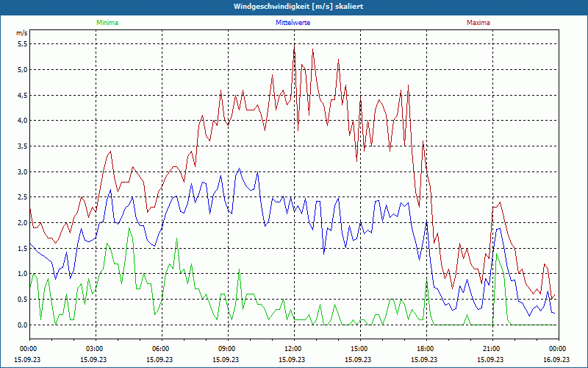Screen dimensions: 588x368
Task: Click the chart title Windgeschwindigkeit [m/s] skaliert
Action: click(298, 7)
